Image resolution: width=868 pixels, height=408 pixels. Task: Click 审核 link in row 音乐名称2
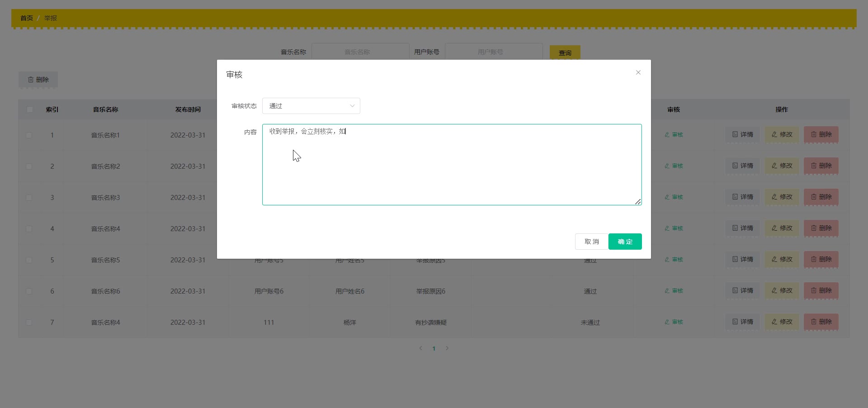click(x=674, y=166)
